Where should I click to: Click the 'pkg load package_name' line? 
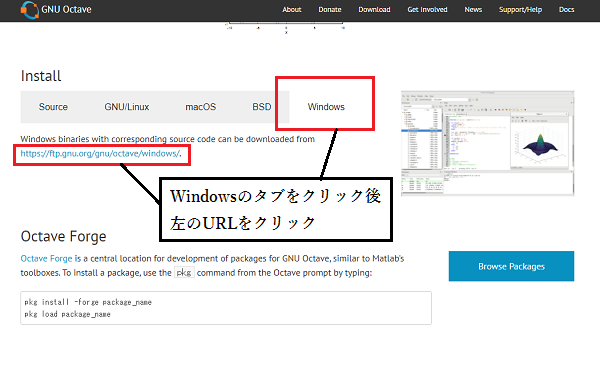[67, 314]
